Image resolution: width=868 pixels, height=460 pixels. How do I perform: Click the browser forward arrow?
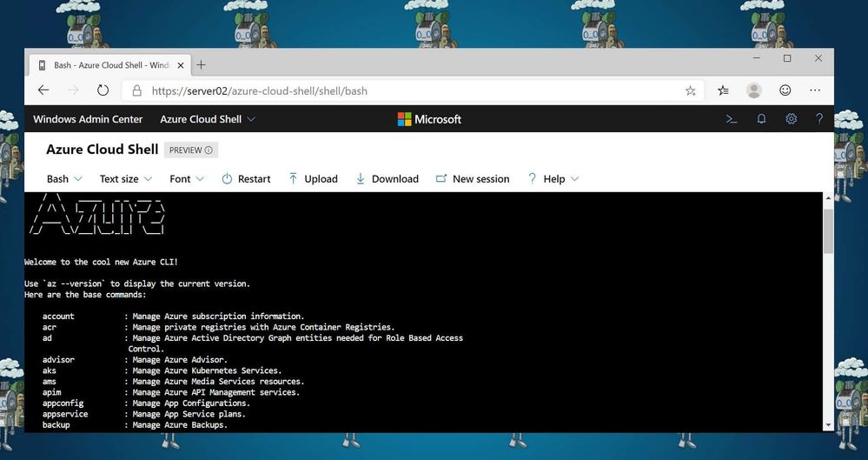(73, 90)
